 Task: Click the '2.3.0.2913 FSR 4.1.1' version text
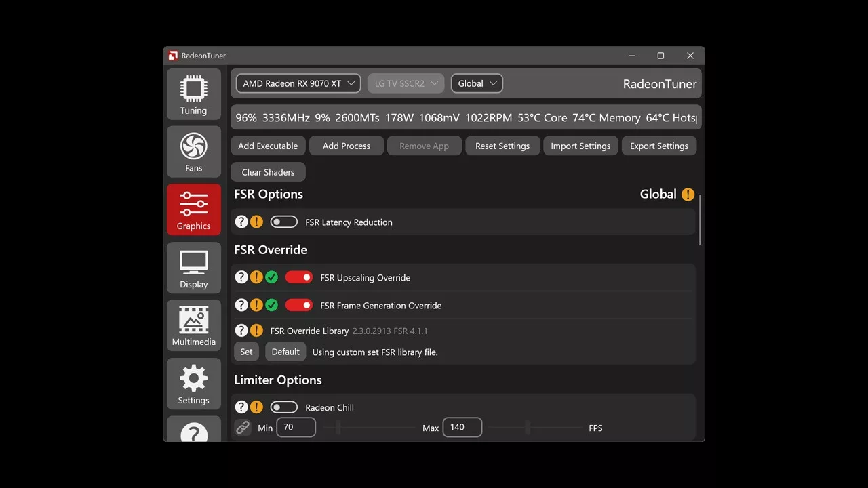coord(390,331)
